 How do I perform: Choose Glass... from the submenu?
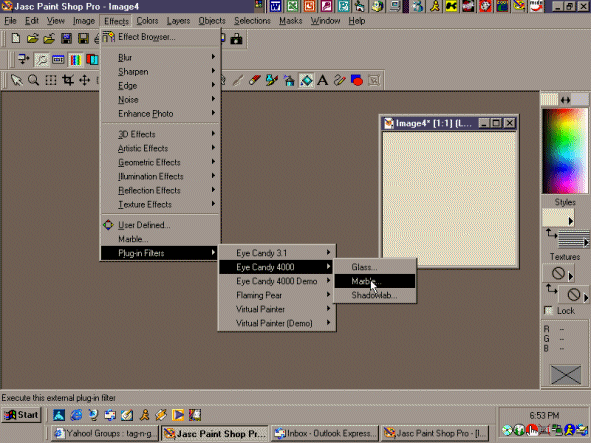coord(375,267)
